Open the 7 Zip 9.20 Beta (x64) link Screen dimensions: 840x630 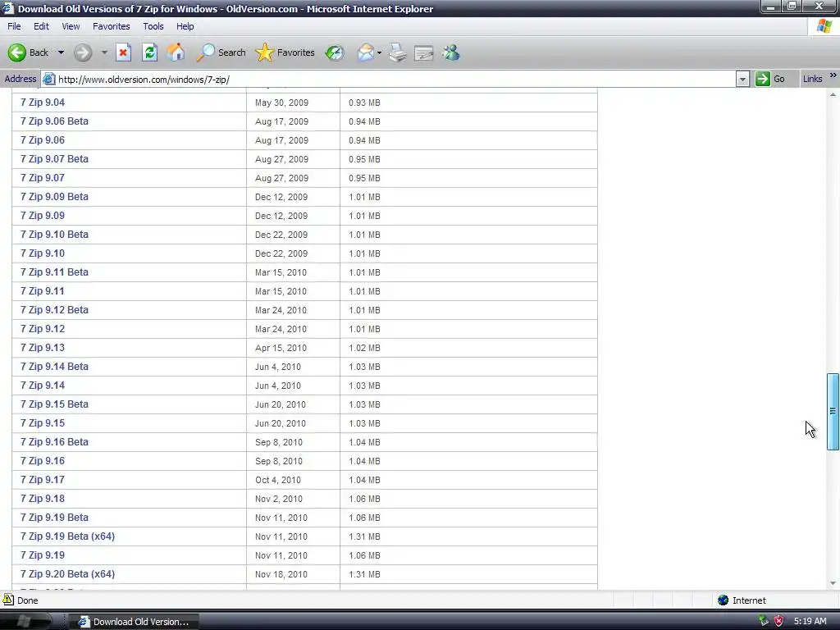coord(67,573)
